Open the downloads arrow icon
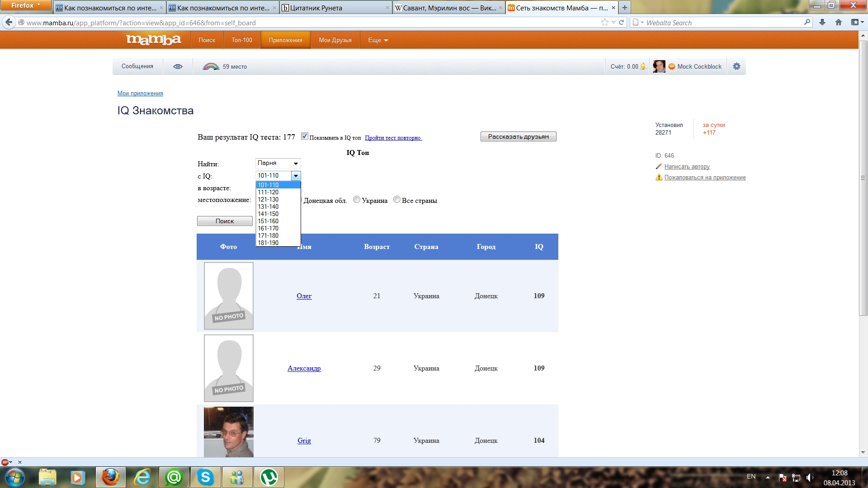 click(822, 23)
